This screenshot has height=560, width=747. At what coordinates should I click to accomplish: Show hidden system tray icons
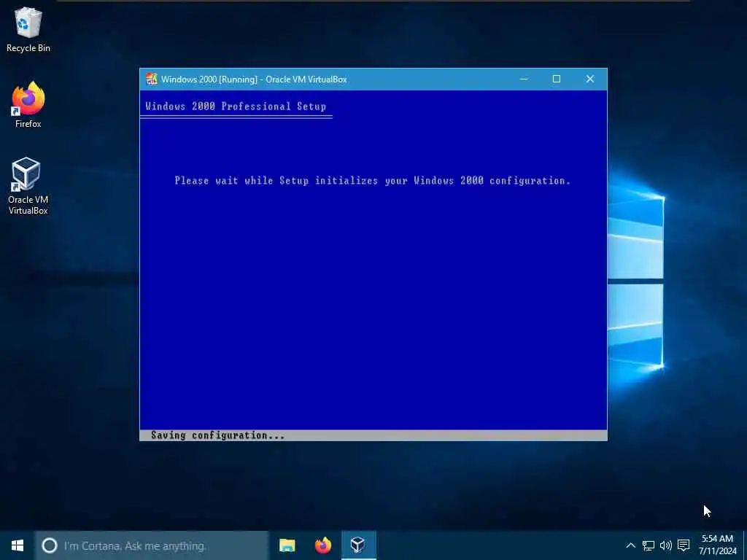tap(630, 545)
